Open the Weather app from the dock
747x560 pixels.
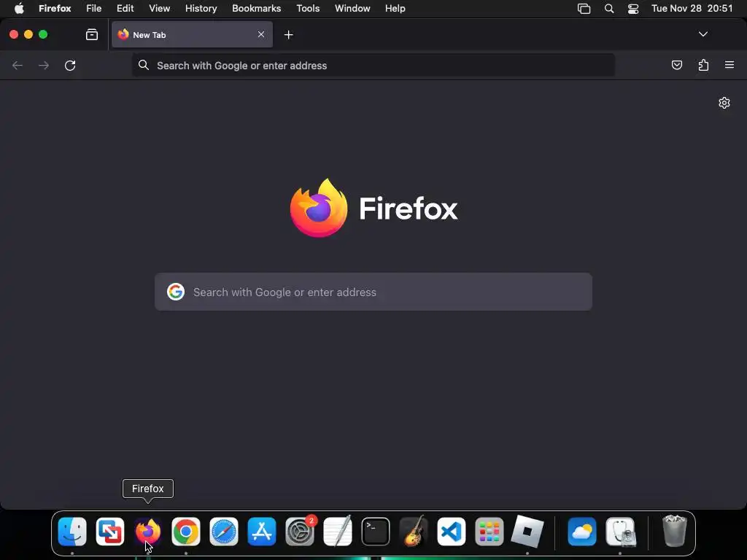pos(582,532)
